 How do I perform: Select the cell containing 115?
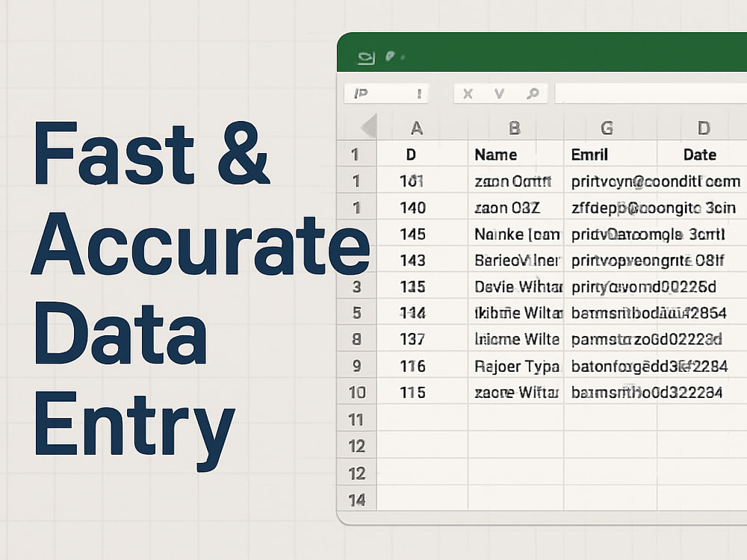[x=423, y=392]
